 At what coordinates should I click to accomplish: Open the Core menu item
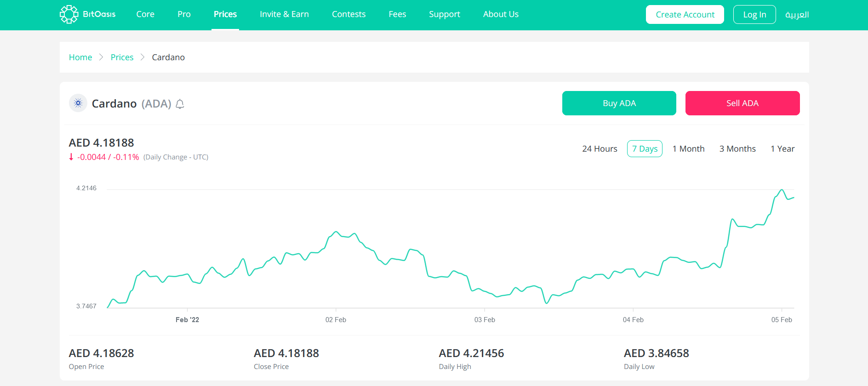pos(145,14)
